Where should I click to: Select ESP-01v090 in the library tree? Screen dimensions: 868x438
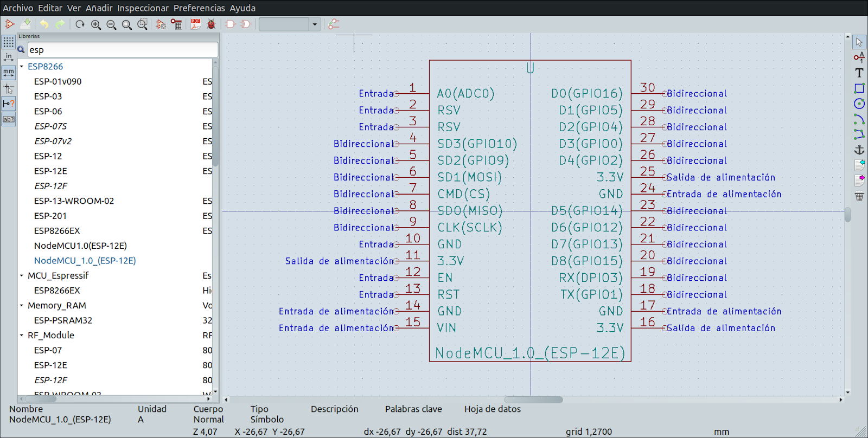pos(58,81)
